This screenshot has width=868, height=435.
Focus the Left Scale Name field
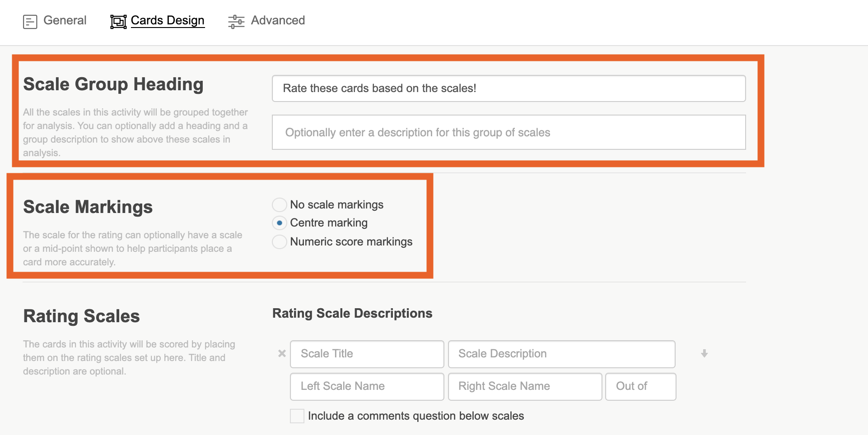coord(367,386)
